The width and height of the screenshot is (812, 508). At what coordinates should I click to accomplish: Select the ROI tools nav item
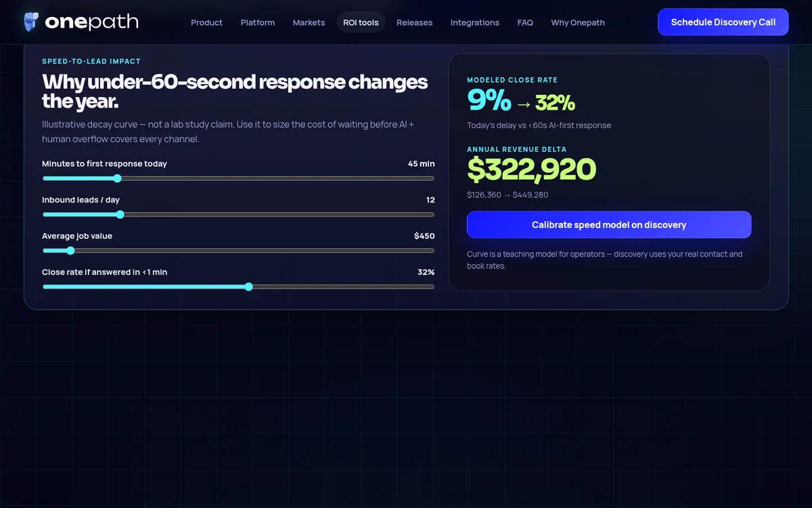tap(361, 22)
